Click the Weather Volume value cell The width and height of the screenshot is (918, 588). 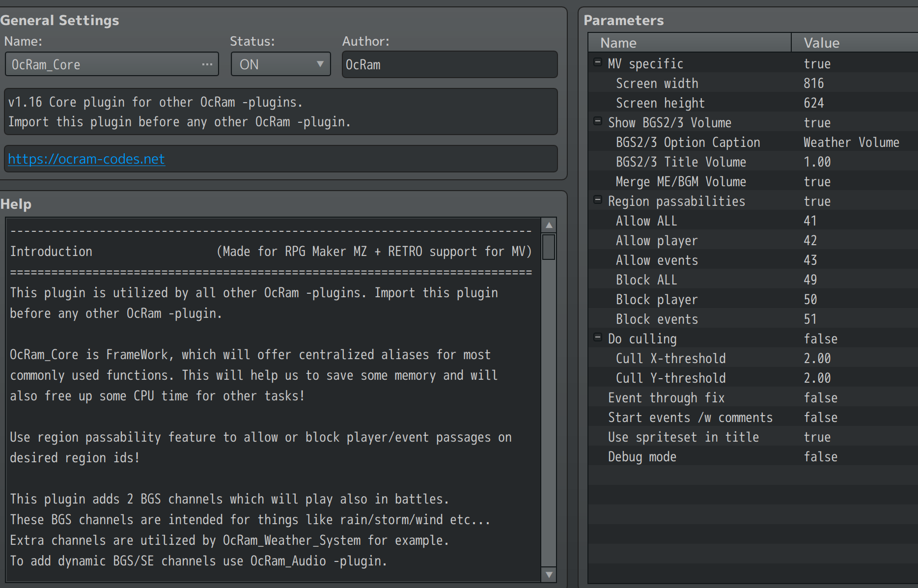click(852, 142)
